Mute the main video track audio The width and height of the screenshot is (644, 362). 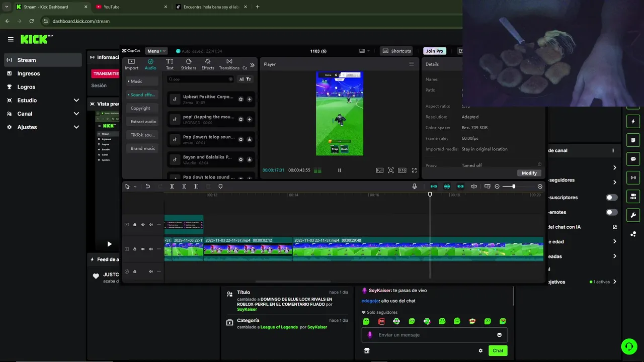(151, 249)
